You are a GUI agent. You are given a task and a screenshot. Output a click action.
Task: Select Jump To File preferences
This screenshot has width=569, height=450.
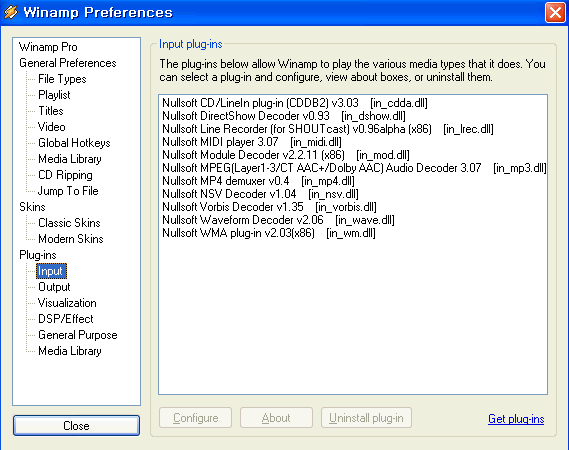(68, 191)
